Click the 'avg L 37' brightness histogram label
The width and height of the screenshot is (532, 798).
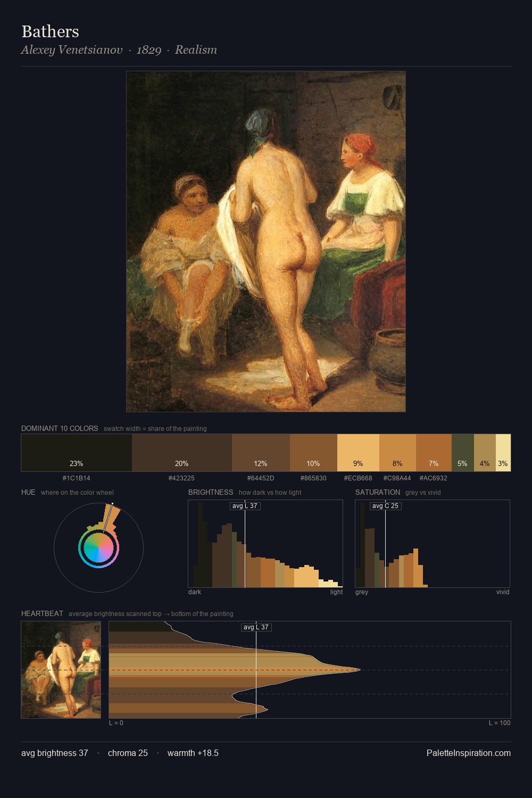tap(245, 506)
